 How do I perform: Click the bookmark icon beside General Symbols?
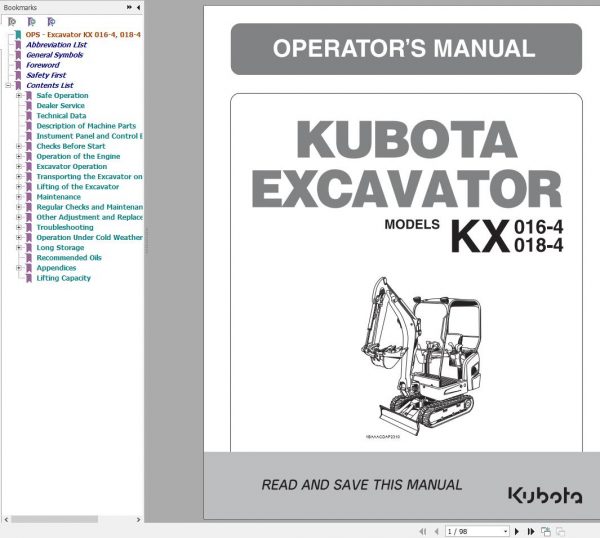(x=18, y=55)
